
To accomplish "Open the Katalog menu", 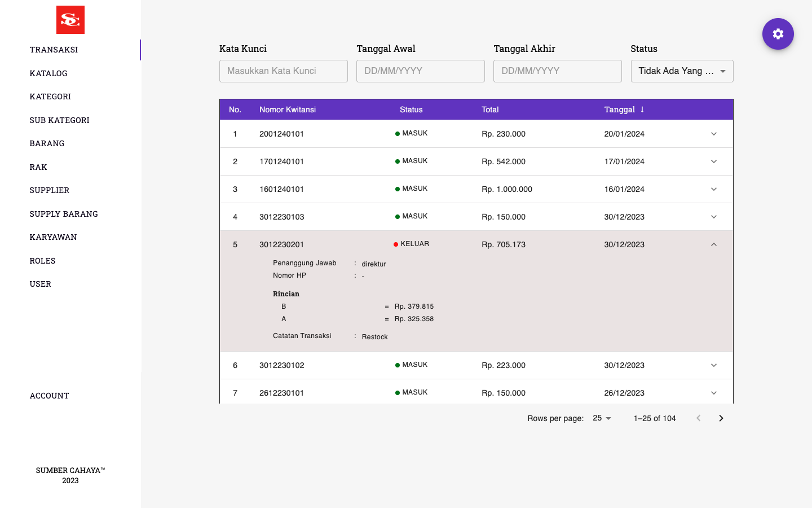I will pos(48,73).
